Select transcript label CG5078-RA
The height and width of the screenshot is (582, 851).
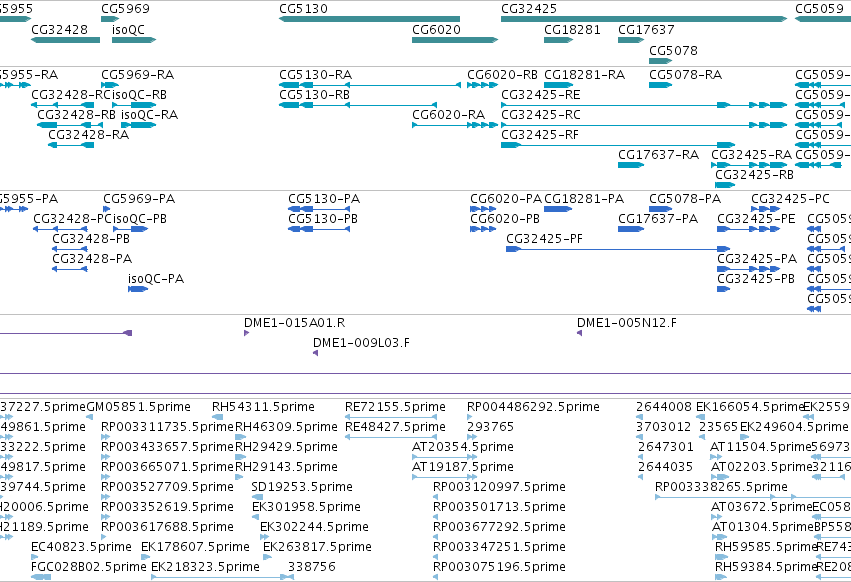pos(685,75)
